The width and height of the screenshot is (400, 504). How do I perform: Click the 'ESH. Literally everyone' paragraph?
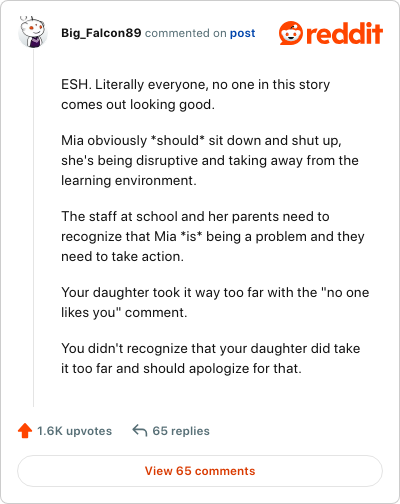pyautogui.click(x=195, y=94)
